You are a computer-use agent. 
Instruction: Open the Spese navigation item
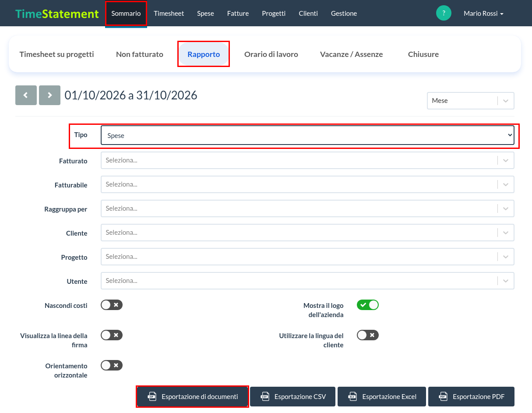[205, 14]
